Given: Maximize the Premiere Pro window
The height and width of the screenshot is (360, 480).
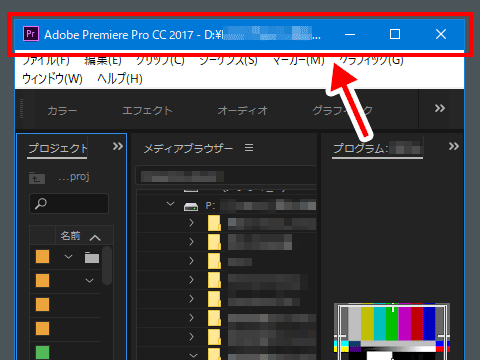Looking at the screenshot, I should (x=395, y=34).
